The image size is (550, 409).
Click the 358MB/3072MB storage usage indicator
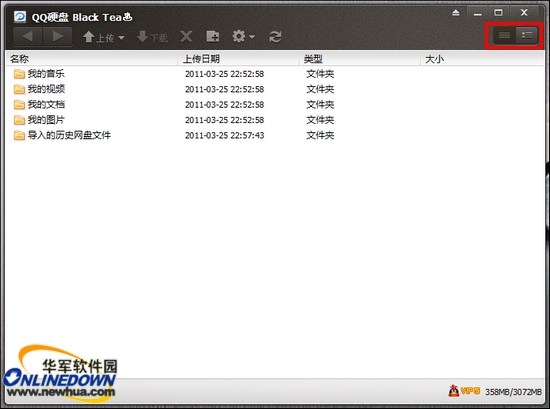click(x=514, y=391)
